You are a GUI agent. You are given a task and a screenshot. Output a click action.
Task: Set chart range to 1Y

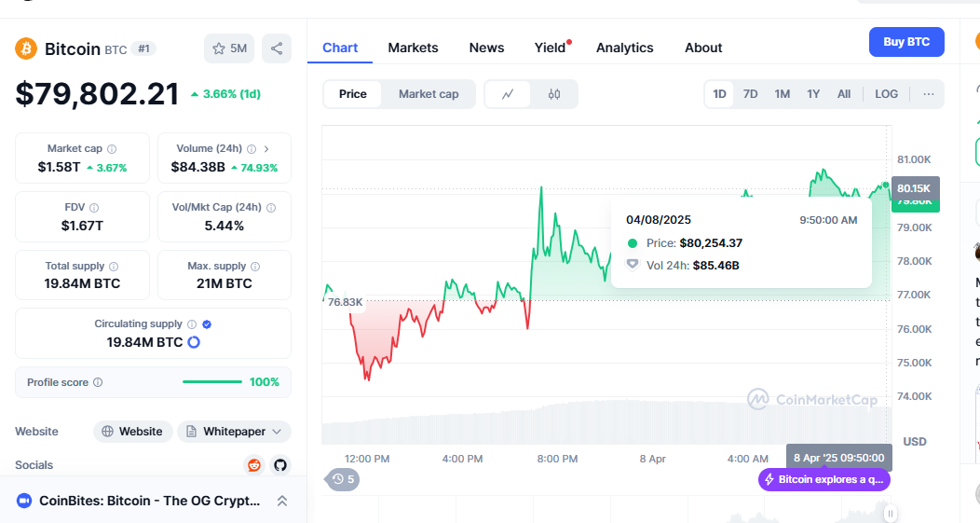tap(813, 94)
